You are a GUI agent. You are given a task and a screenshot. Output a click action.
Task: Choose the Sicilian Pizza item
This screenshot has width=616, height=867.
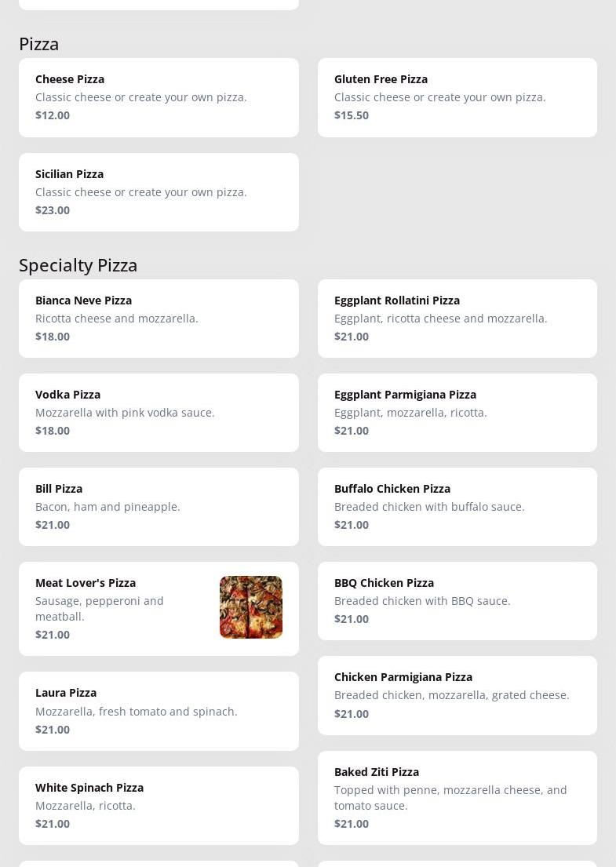[x=159, y=192]
